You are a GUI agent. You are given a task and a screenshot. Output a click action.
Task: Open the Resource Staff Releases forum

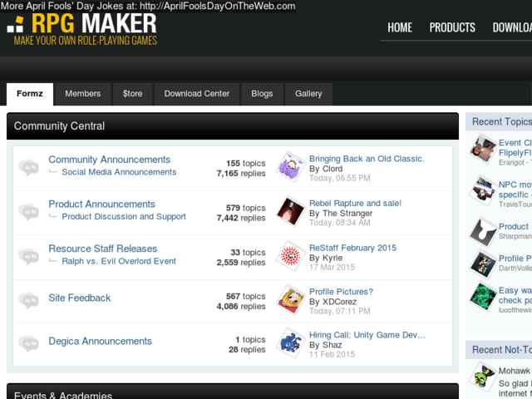[x=103, y=249]
